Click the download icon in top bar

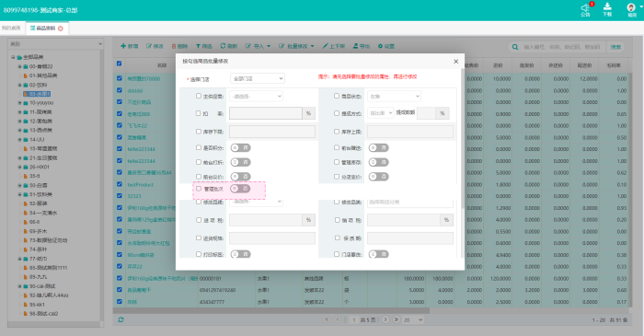coord(607,6)
